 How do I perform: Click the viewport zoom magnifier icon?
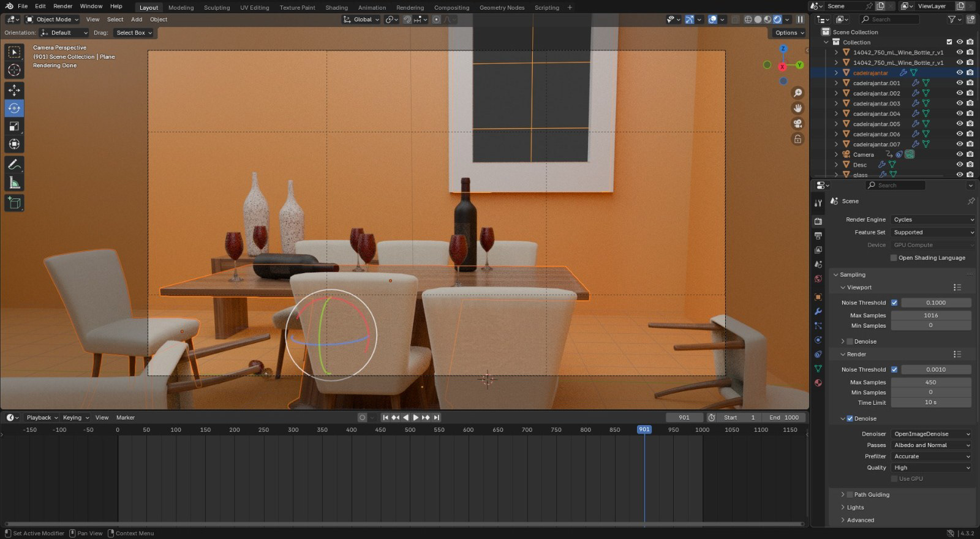[797, 93]
